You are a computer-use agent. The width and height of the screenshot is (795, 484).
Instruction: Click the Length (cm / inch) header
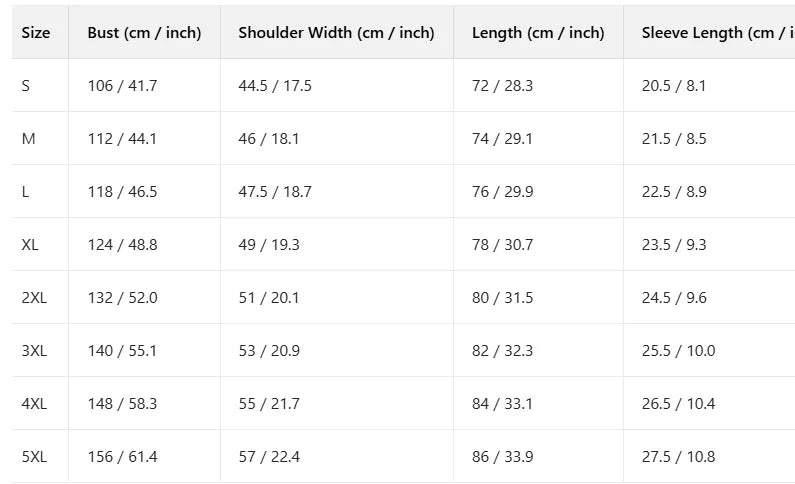click(x=538, y=33)
